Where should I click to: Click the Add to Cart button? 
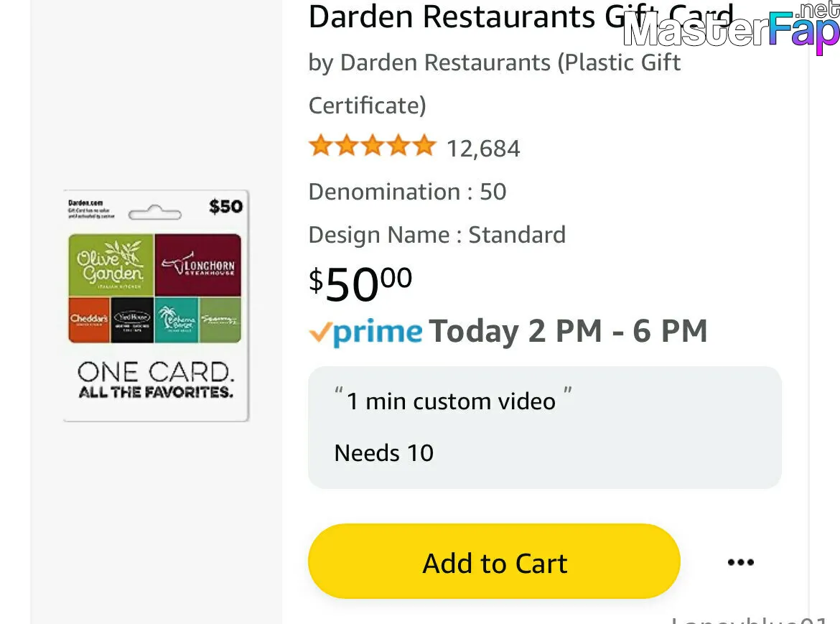pyautogui.click(x=494, y=562)
